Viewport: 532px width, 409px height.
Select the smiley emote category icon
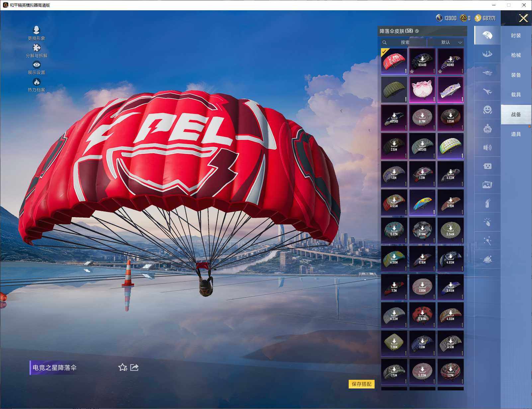487,110
